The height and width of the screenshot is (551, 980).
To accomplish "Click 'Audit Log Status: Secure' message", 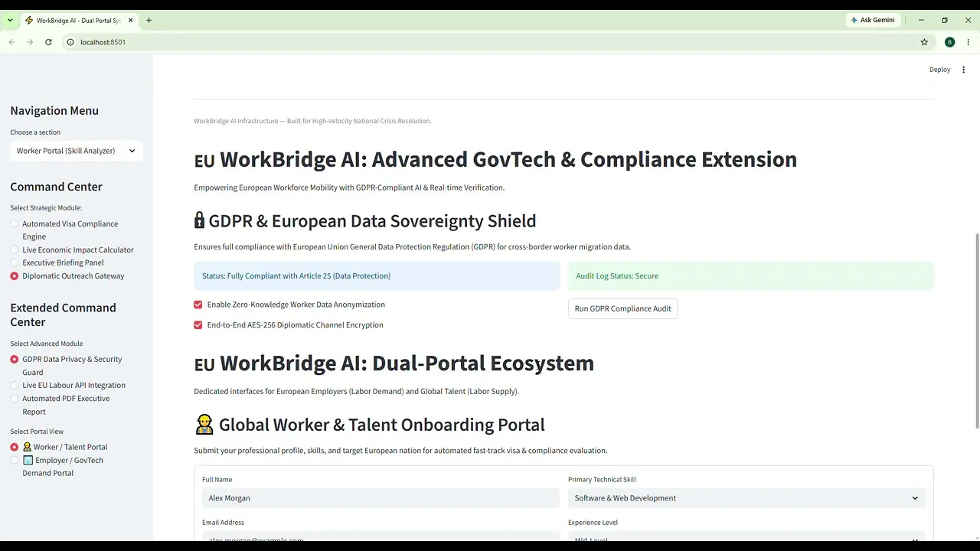I will click(617, 276).
